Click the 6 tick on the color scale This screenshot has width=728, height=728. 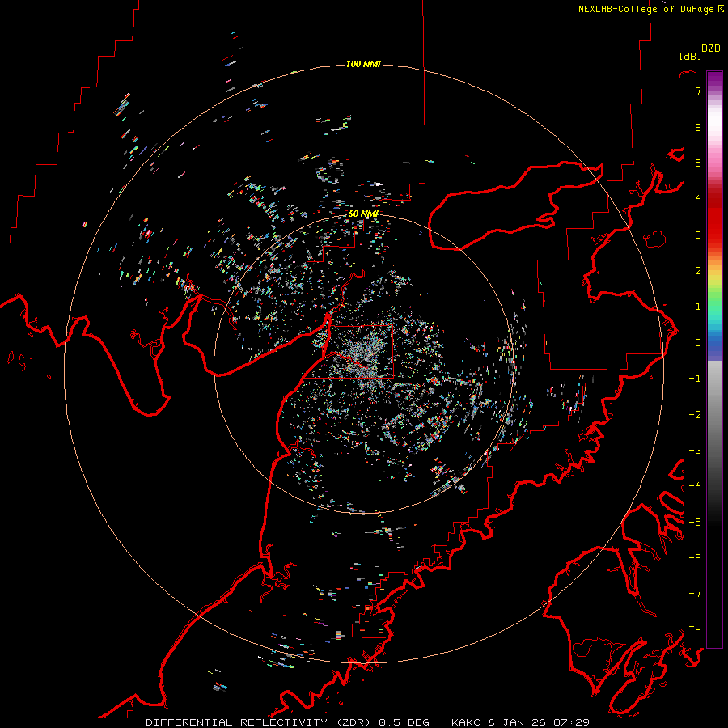click(698, 127)
